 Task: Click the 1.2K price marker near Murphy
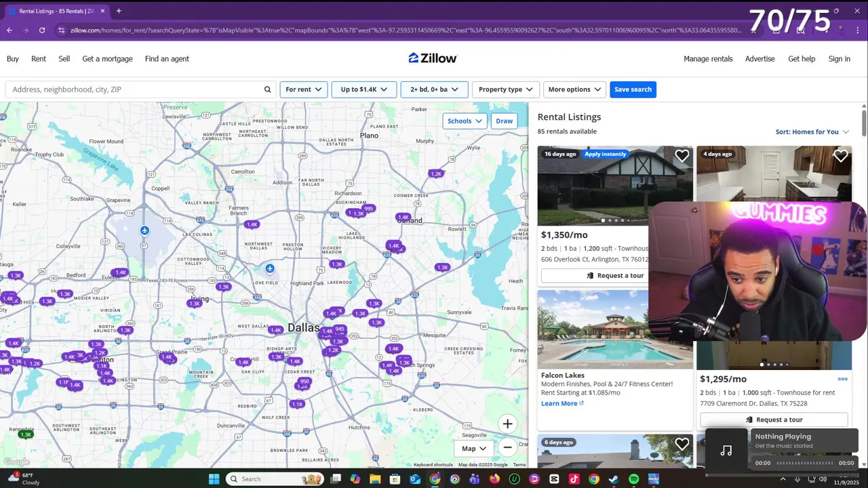[x=436, y=174]
